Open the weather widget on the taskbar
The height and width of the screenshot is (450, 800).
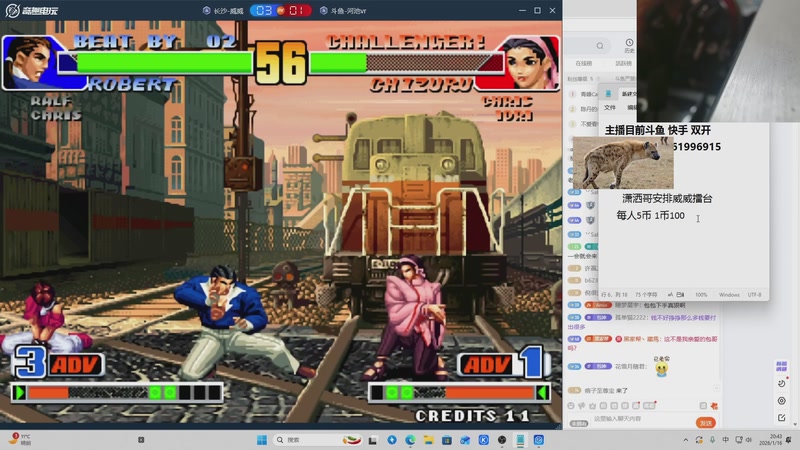click(20, 439)
